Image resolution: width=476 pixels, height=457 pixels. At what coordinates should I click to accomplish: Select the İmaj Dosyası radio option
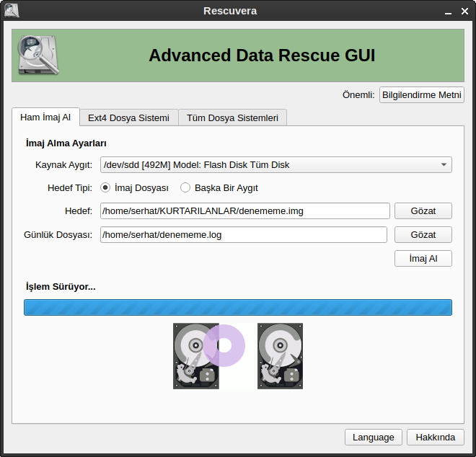pos(106,187)
